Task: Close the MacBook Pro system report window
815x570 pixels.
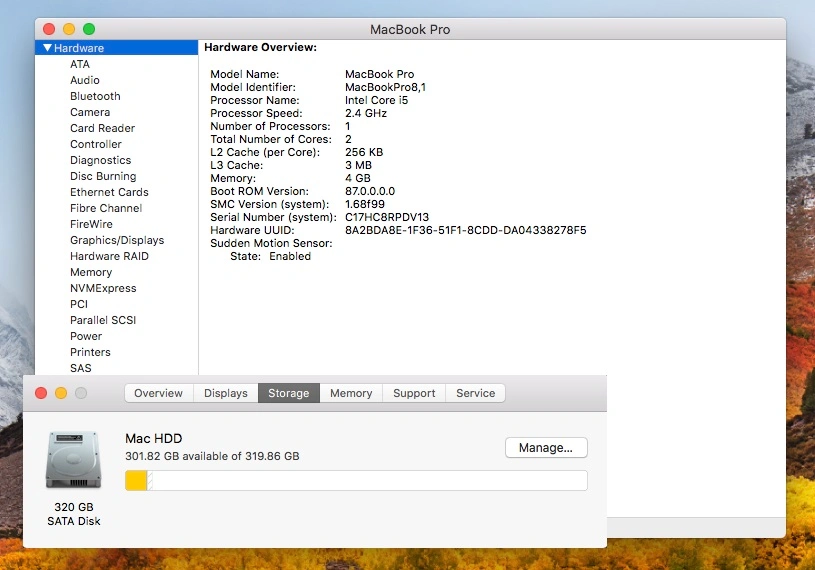Action: pyautogui.click(x=49, y=29)
